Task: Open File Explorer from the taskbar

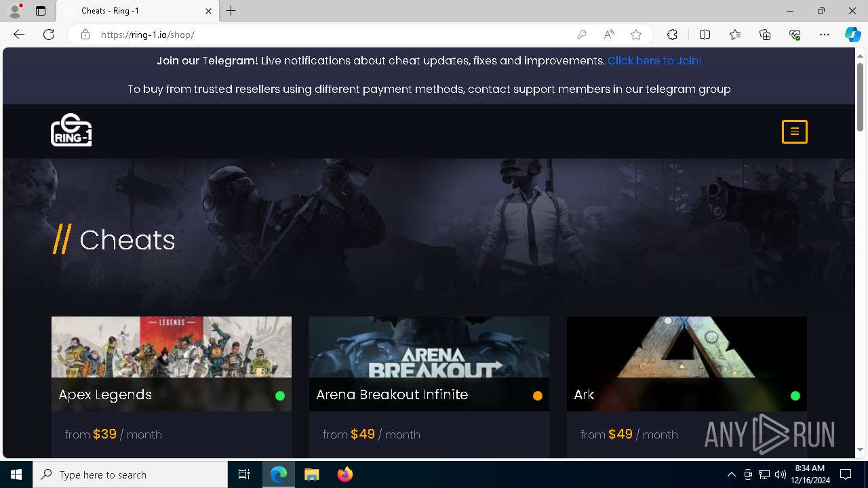Action: click(x=312, y=474)
